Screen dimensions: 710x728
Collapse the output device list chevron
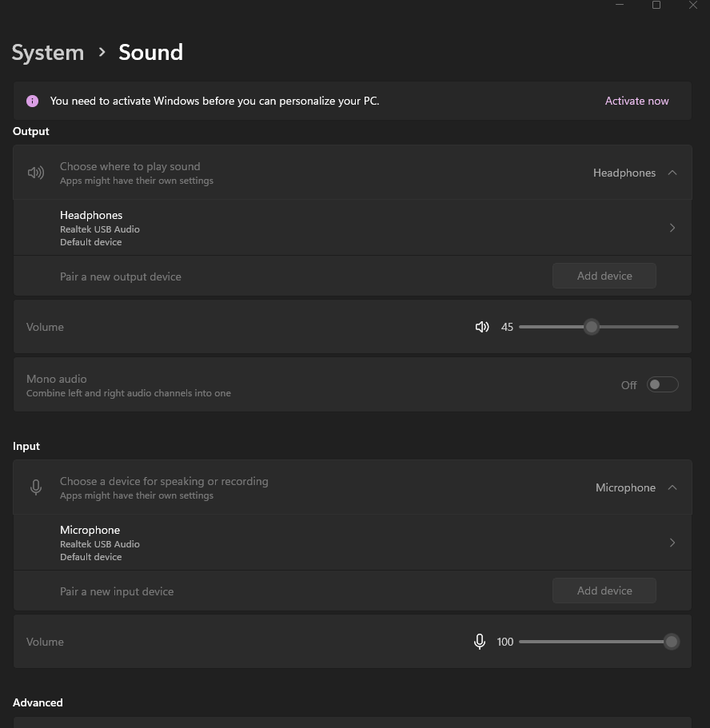click(x=672, y=173)
